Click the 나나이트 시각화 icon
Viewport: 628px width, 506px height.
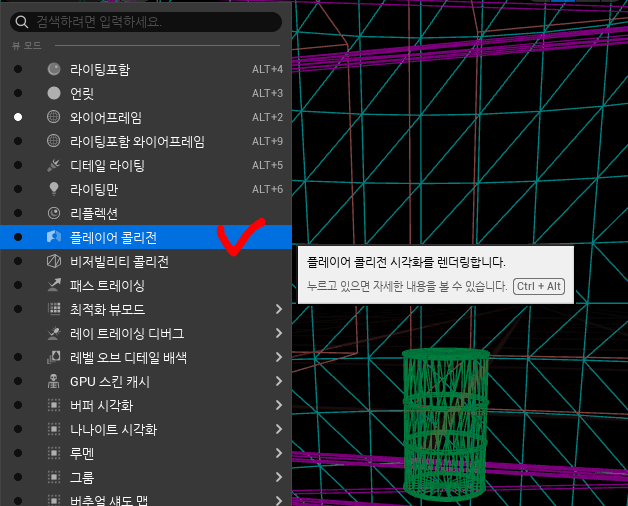tap(54, 429)
